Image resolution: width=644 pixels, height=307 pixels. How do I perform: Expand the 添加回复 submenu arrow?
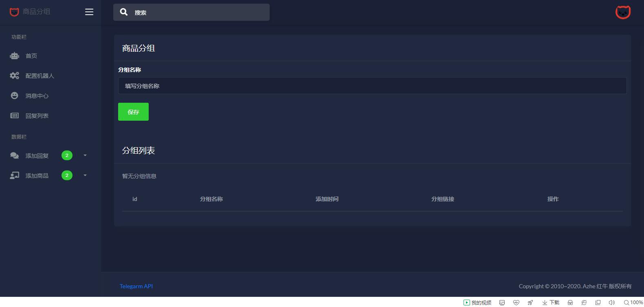coord(85,155)
